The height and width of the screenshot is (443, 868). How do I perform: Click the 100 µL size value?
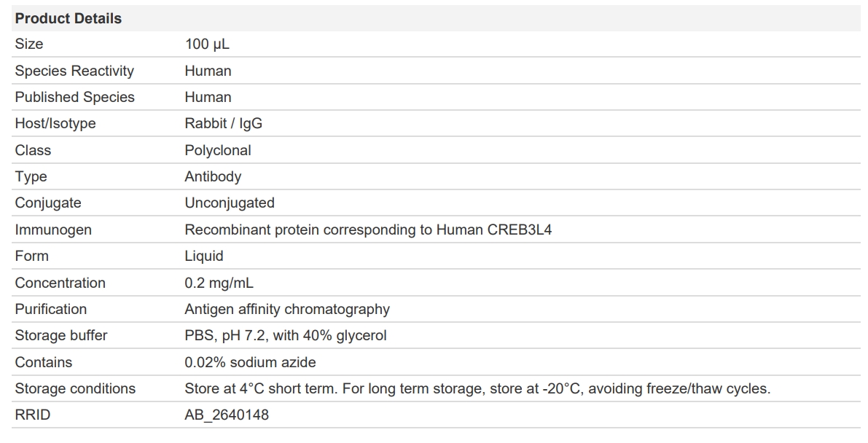point(207,44)
